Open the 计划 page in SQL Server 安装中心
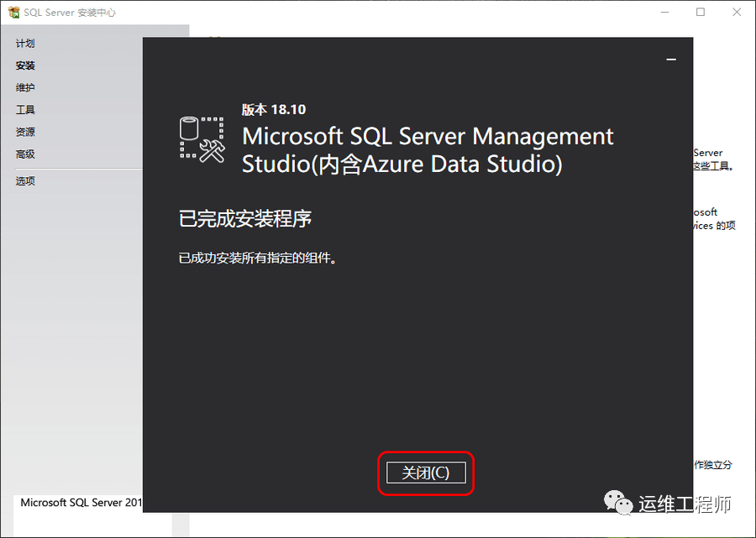 pyautogui.click(x=25, y=44)
